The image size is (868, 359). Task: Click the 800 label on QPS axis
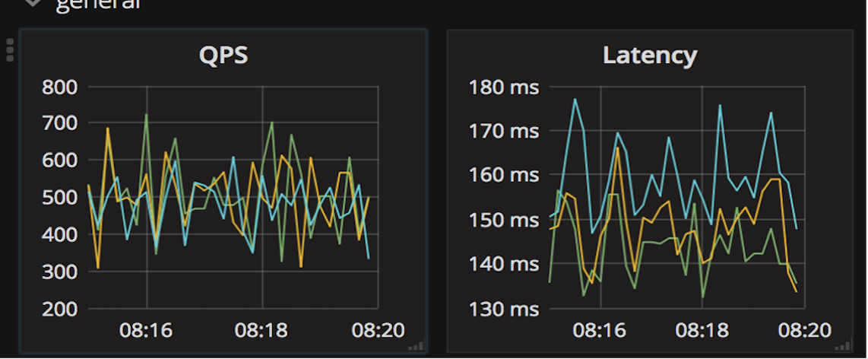[x=59, y=87]
